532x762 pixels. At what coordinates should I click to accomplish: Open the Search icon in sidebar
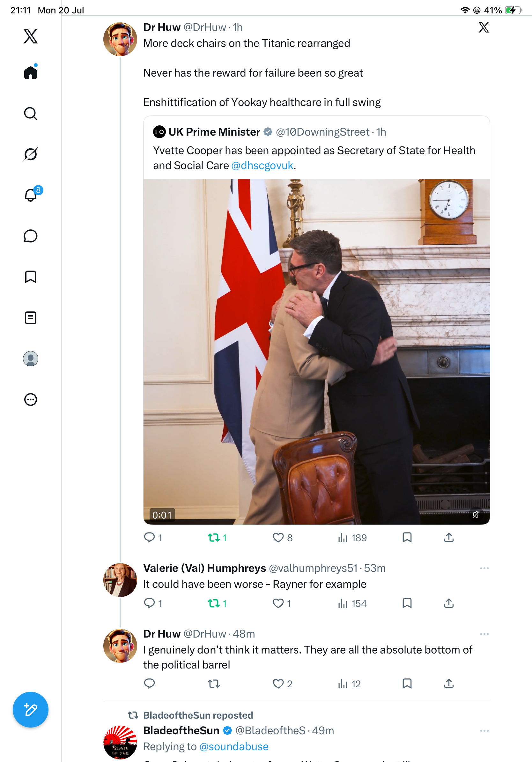[31, 114]
